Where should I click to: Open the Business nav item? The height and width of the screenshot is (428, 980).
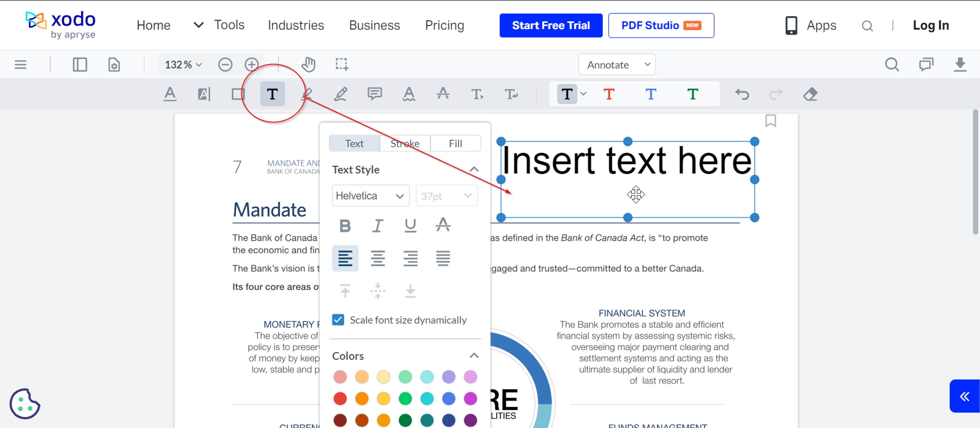tap(374, 26)
